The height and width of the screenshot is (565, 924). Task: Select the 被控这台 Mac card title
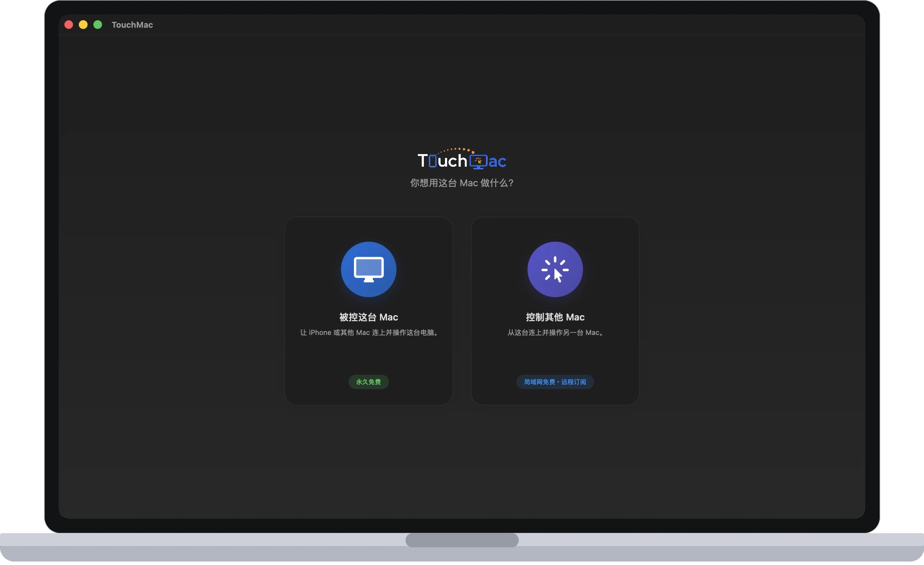tap(368, 317)
